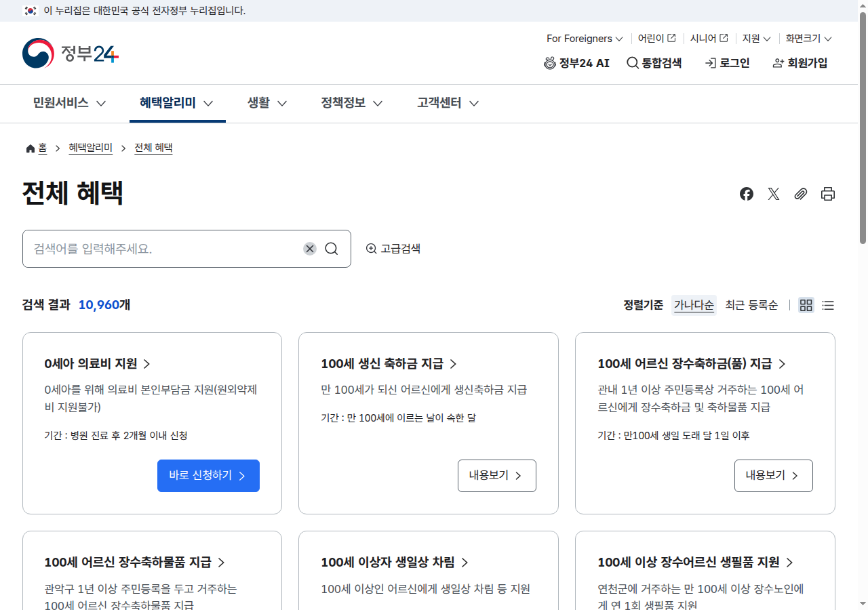Open 100세 어르신 장수축하금(품) 지급 title
Viewport: 868px width, 610px height.
point(692,364)
